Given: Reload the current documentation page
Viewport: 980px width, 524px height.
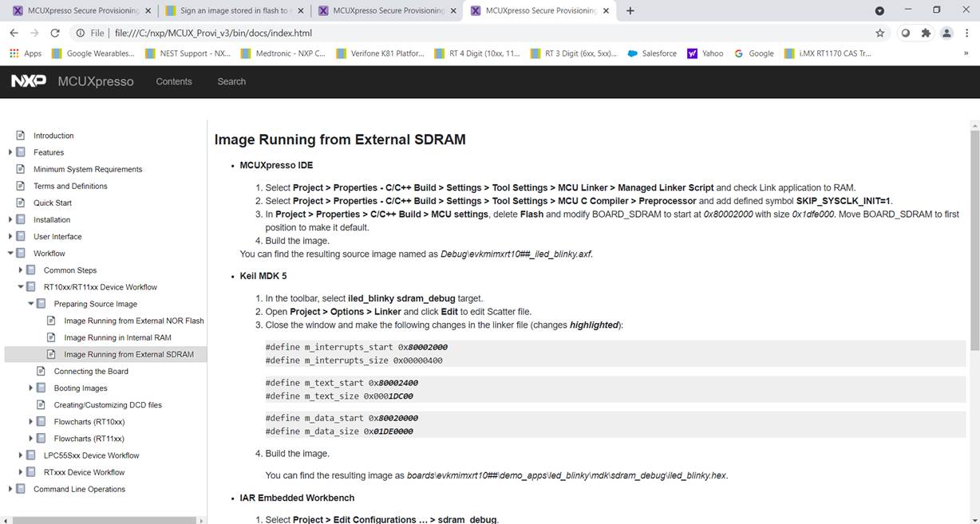Looking at the screenshot, I should pyautogui.click(x=54, y=33).
